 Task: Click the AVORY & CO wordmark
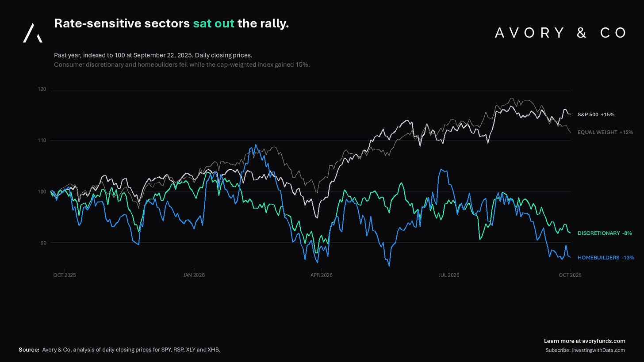pyautogui.click(x=560, y=33)
